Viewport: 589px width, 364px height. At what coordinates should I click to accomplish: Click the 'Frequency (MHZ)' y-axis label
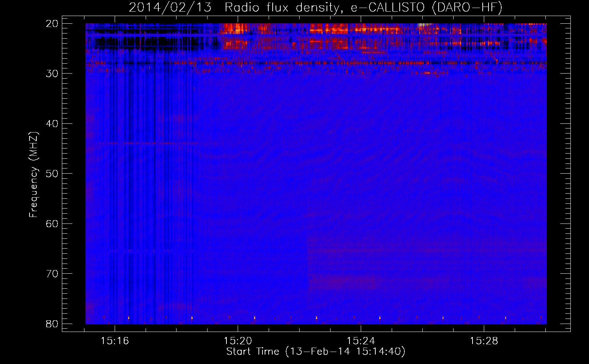(33, 175)
